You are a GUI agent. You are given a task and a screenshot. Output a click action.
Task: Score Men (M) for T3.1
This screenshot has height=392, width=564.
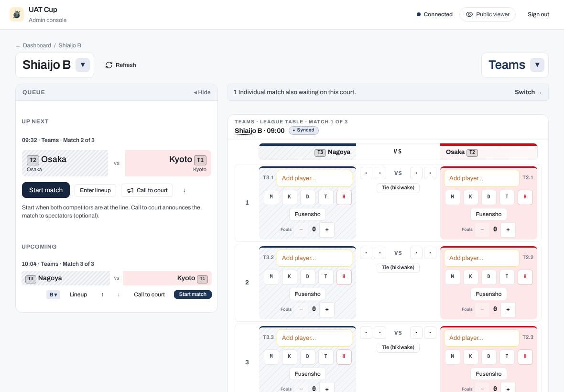coord(271,197)
